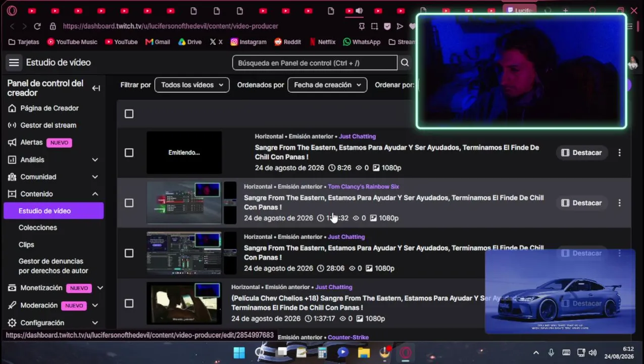The width and height of the screenshot is (644, 364).
Task: Expand the Comunidad sidebar section
Action: point(95,177)
